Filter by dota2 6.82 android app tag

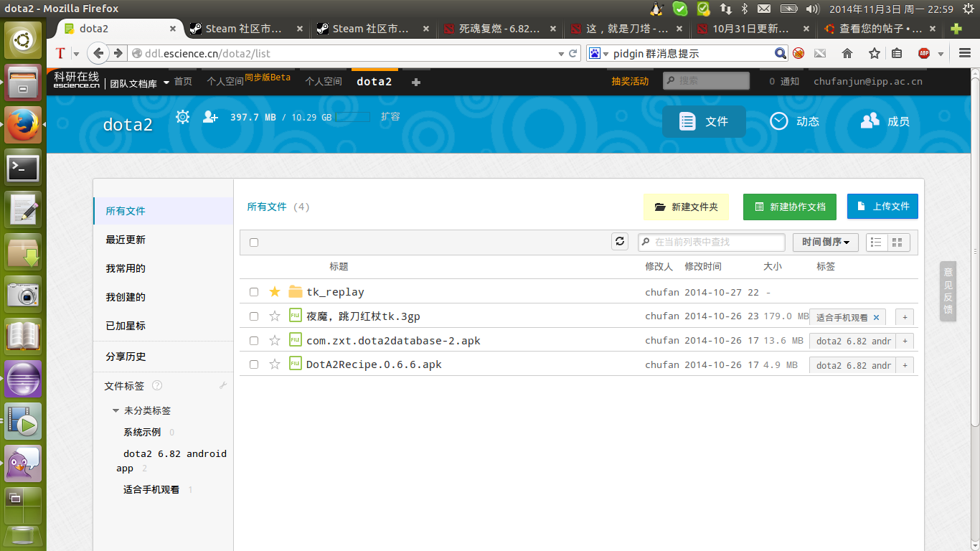point(171,461)
